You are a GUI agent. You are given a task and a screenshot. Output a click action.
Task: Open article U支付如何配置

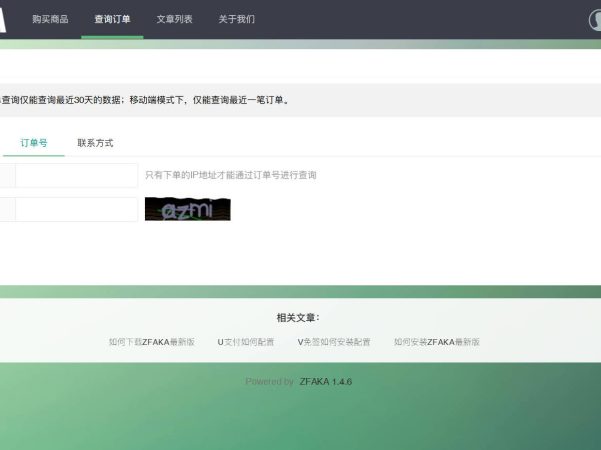pyautogui.click(x=246, y=342)
